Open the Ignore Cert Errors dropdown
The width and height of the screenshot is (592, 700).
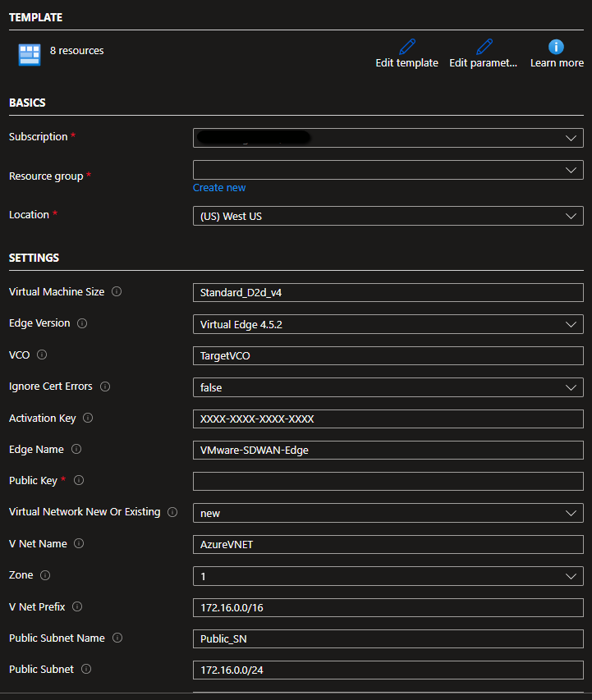point(388,387)
